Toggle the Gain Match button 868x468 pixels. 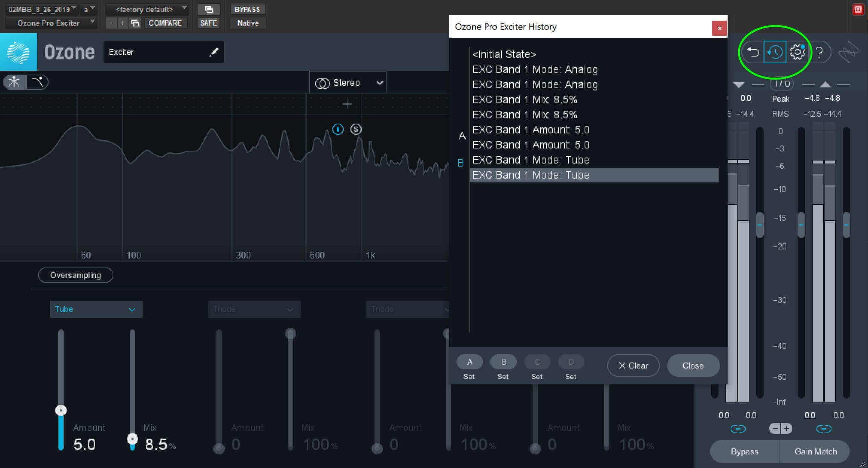815,451
